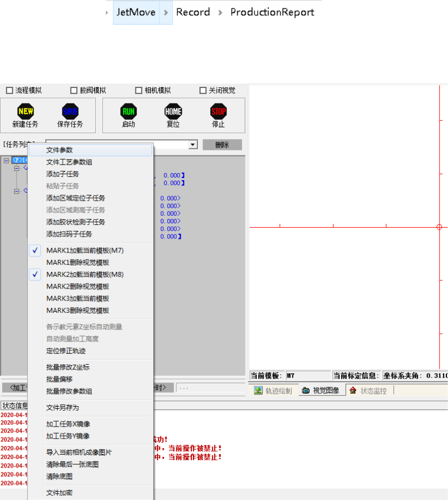448x500 pixels.
Task: Click the 坐标系夹角 value field
Action: point(416,375)
